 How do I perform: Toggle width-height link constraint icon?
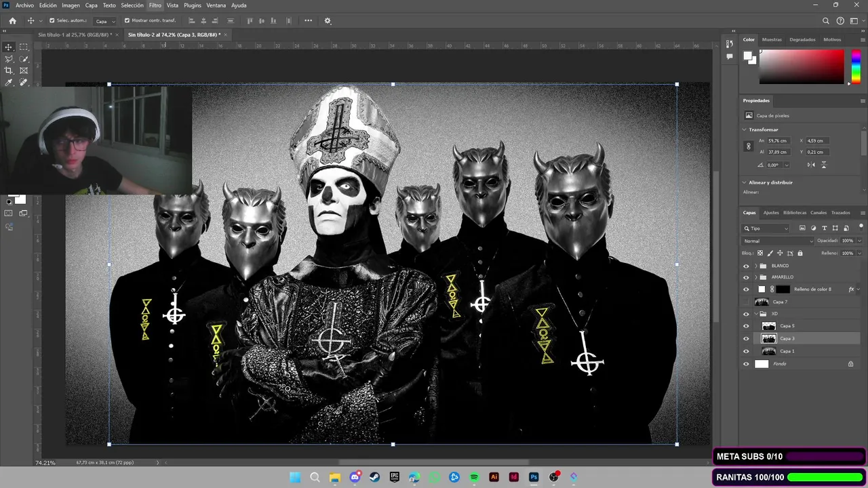coord(749,146)
